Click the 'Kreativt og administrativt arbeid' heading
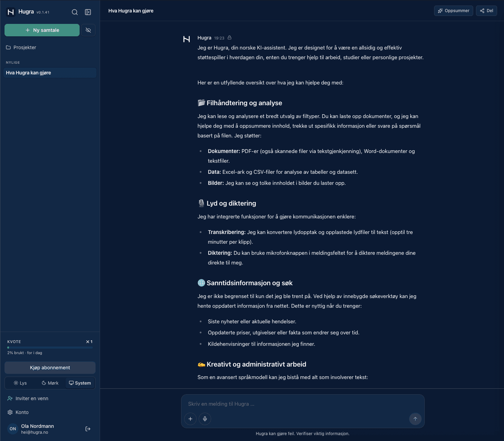Screen dimensions: 504x441 pos(256,364)
